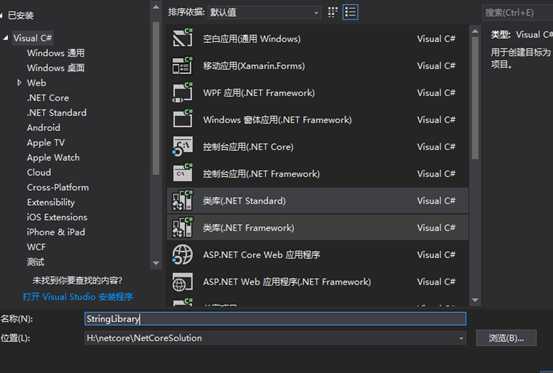Select ASP.NET Core Web 应用程序 template text
Screen dimensions: 553x373
pos(261,255)
